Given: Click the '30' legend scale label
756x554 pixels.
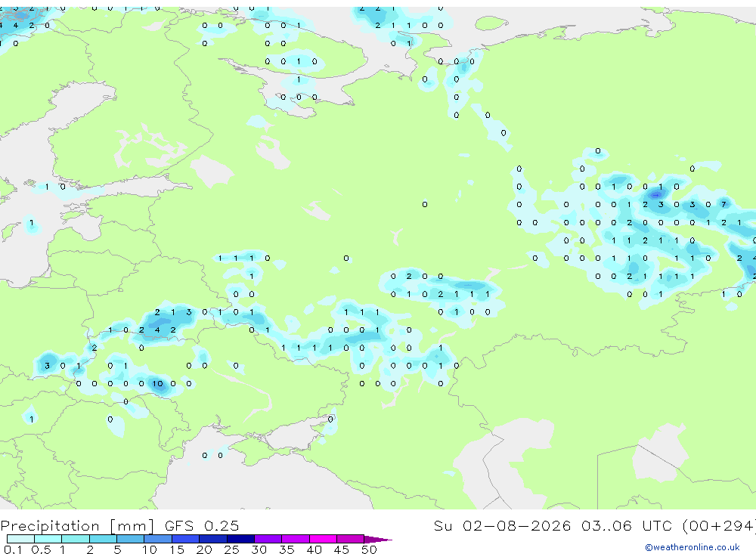Looking at the screenshot, I should click(x=259, y=549).
